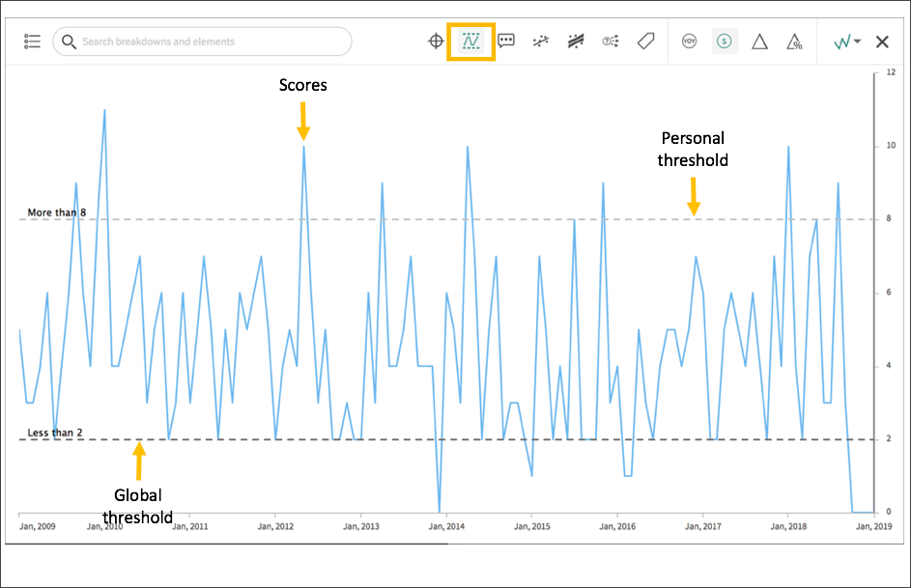The image size is (911, 588).
Task: Expand the chart options via the caret
Action: point(855,41)
